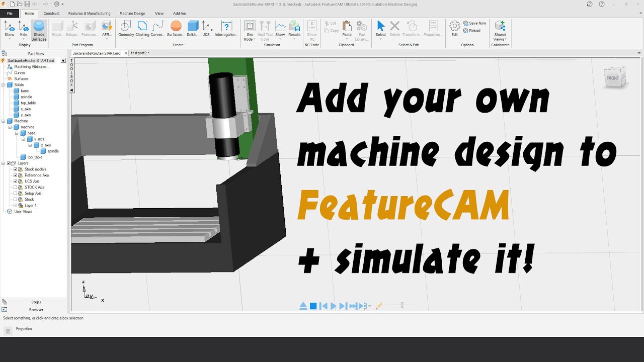Collapse the lowercase machine node
This screenshot has height=362, width=644.
tap(10, 127)
